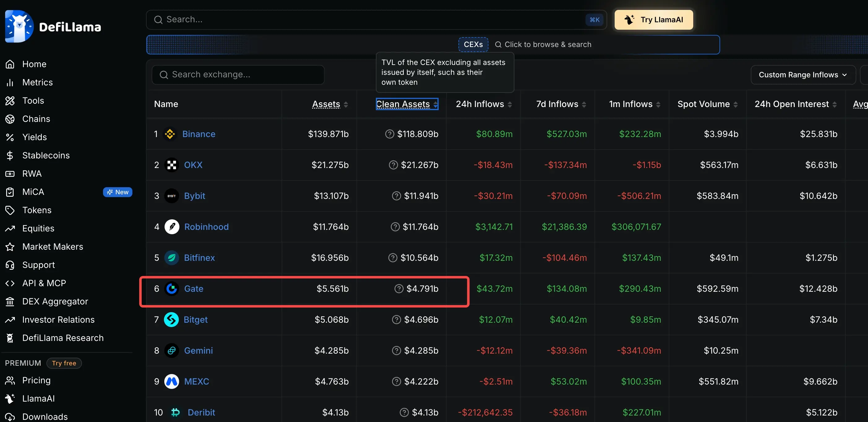Focus the main Search field
Image resolution: width=868 pixels, height=422 pixels.
point(376,20)
